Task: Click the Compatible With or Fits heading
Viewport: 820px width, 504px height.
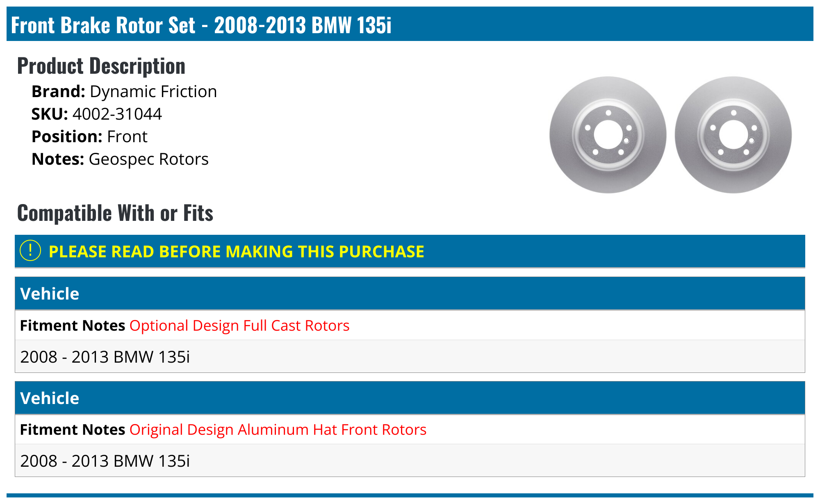Action: [115, 213]
